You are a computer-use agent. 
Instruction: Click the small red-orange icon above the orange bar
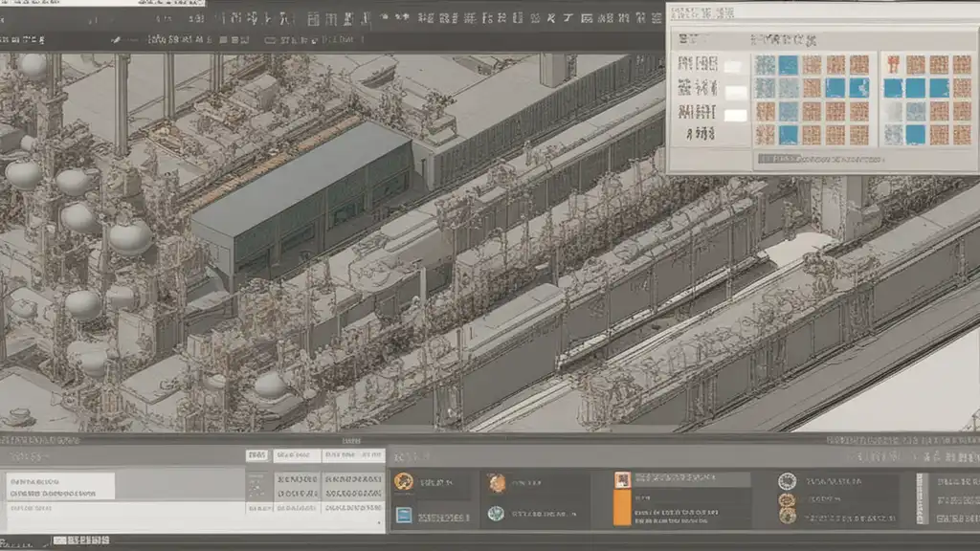point(621,478)
